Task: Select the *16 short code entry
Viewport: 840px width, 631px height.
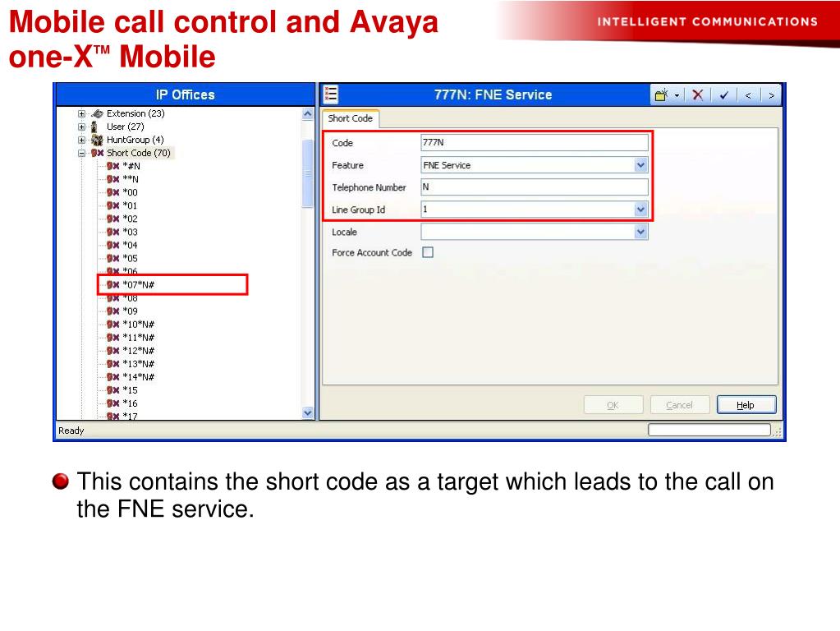Action: [x=131, y=403]
